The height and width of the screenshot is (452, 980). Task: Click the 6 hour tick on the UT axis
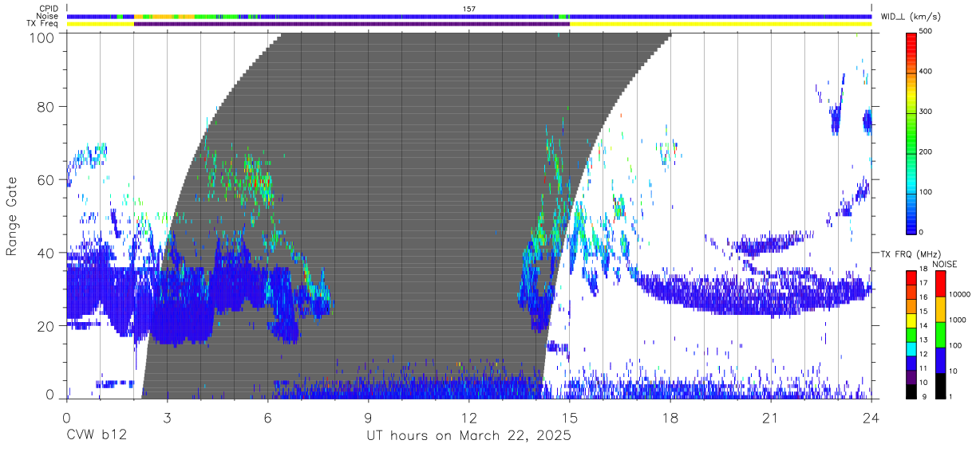tap(268, 417)
